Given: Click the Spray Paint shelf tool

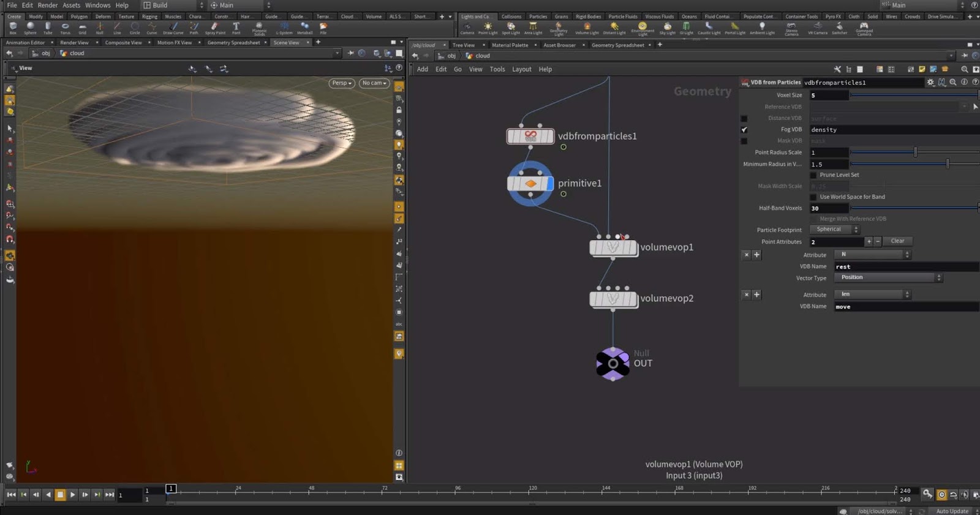Looking at the screenshot, I should coord(214,27).
